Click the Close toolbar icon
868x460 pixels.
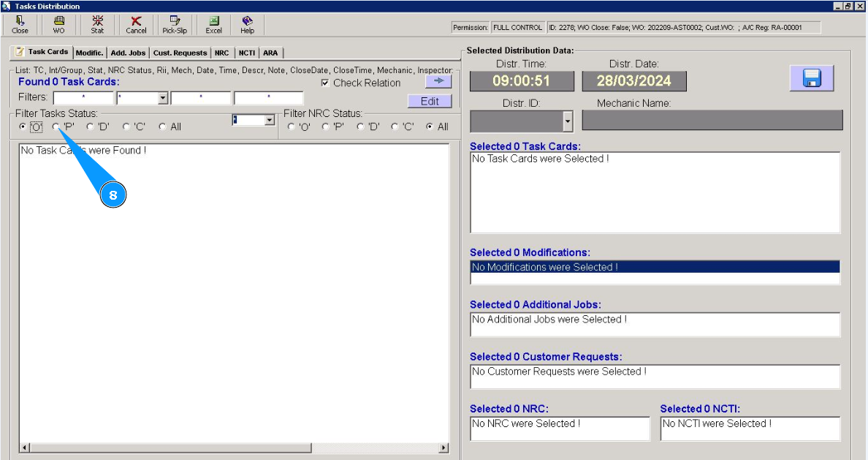[x=20, y=24]
